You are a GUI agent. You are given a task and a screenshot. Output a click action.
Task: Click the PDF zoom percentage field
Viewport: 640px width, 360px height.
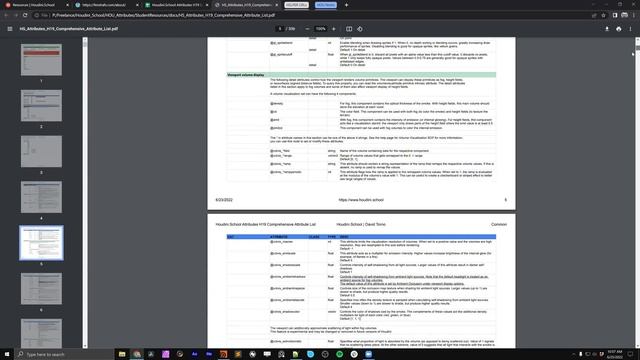tap(321, 29)
